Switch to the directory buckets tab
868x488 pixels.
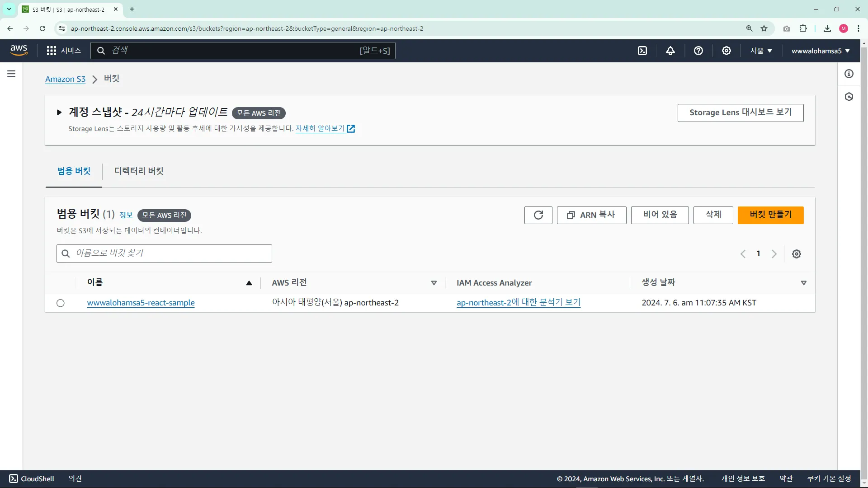(x=139, y=171)
